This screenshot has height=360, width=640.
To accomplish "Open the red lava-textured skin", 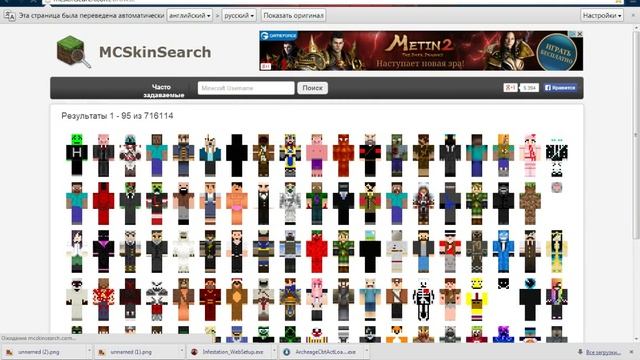I will coord(343,155).
